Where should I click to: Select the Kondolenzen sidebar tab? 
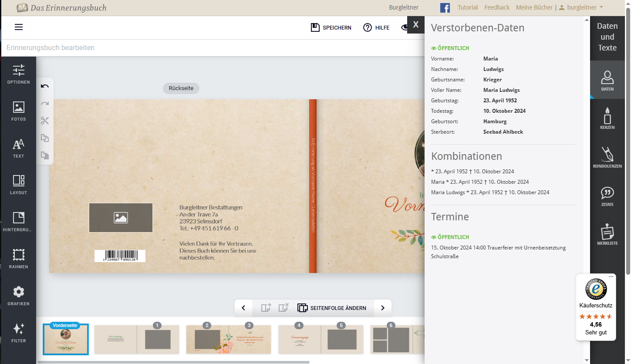click(607, 157)
